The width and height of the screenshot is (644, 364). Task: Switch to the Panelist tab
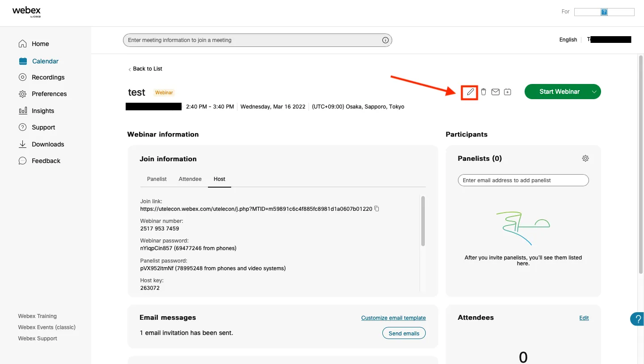pyautogui.click(x=157, y=179)
